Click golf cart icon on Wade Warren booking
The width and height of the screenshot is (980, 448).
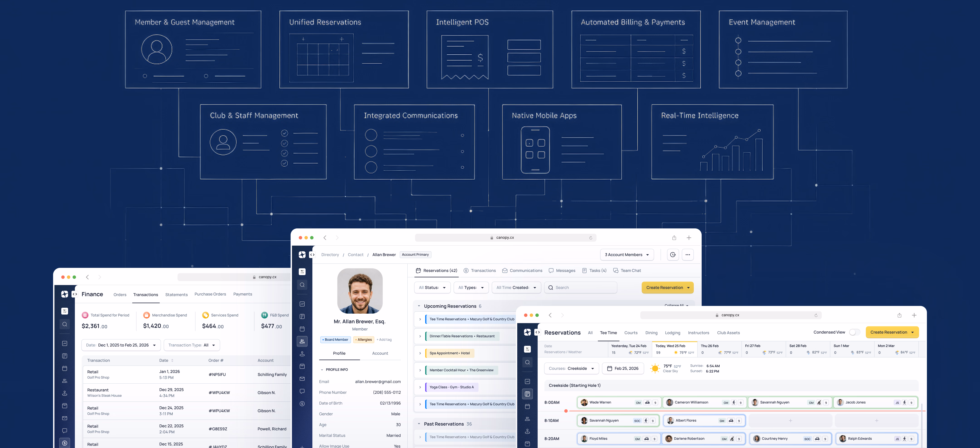(x=647, y=402)
